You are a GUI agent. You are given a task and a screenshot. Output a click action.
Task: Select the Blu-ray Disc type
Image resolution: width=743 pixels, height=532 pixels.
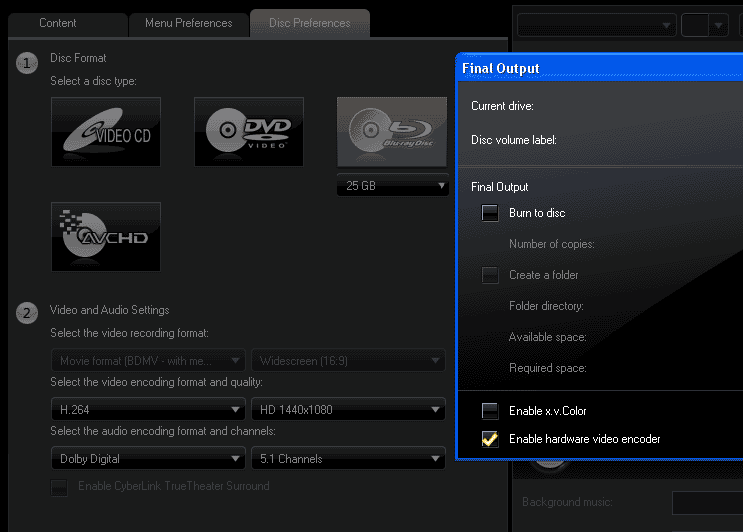pyautogui.click(x=392, y=132)
